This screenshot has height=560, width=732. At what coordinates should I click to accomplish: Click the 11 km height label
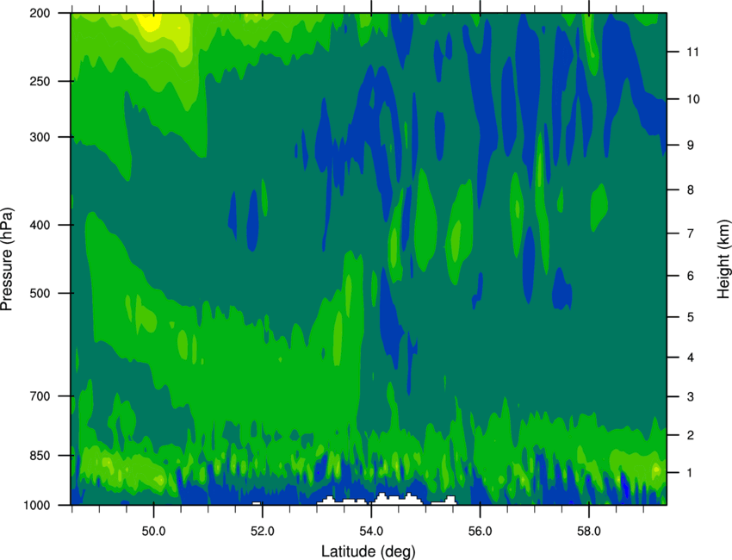(692, 52)
